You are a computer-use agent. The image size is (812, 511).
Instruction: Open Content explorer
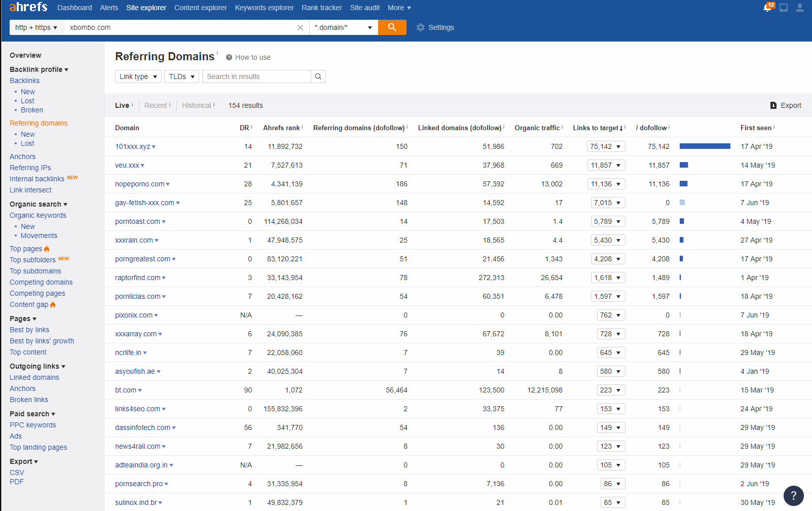point(201,8)
